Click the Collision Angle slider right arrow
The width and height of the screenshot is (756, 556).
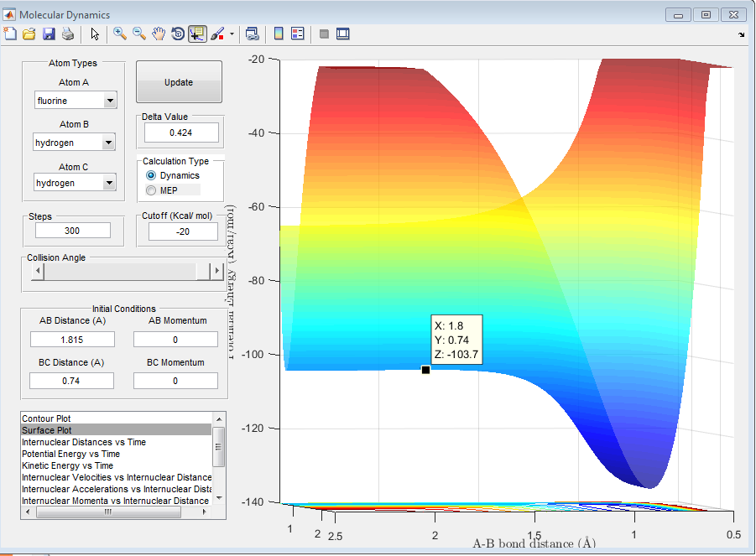[216, 272]
